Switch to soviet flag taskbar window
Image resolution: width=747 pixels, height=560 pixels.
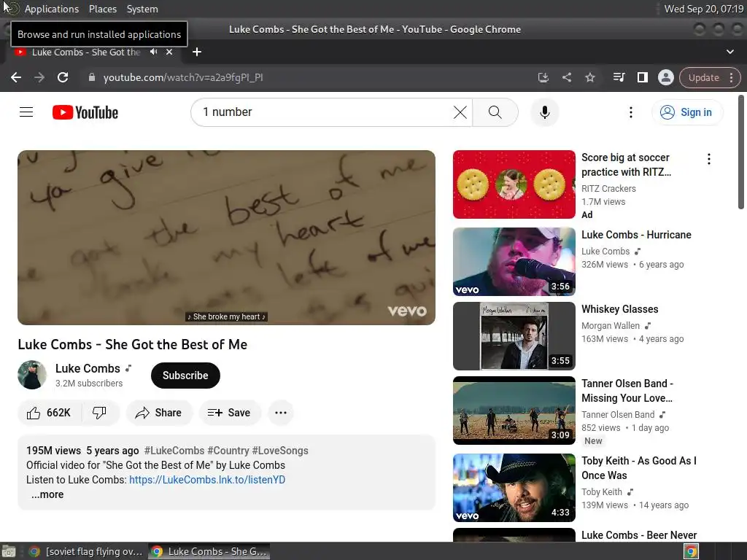pyautogui.click(x=87, y=551)
